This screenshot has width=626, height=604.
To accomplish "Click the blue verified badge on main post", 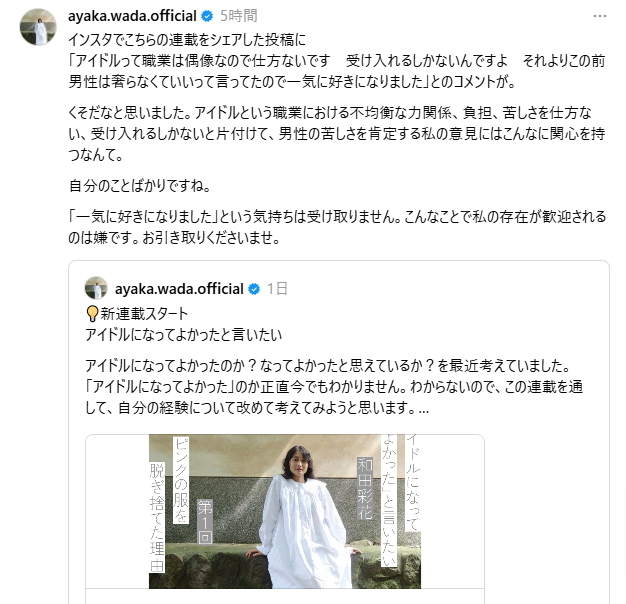I will 207,16.
